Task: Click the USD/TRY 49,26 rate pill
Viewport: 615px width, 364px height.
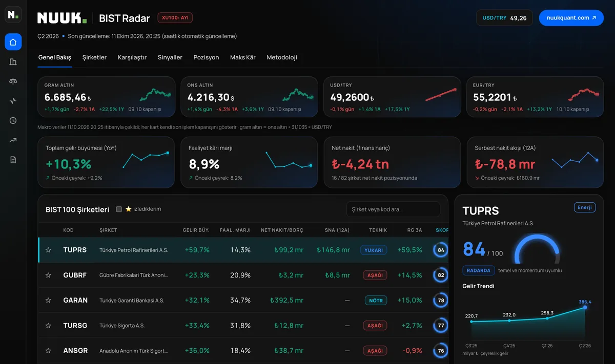Action: (504, 18)
